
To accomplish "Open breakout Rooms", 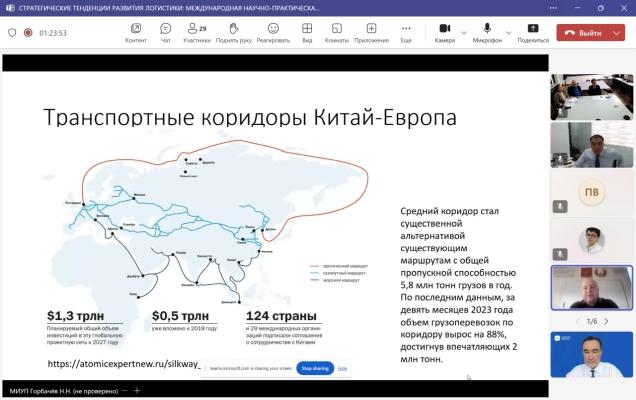I will [x=337, y=31].
